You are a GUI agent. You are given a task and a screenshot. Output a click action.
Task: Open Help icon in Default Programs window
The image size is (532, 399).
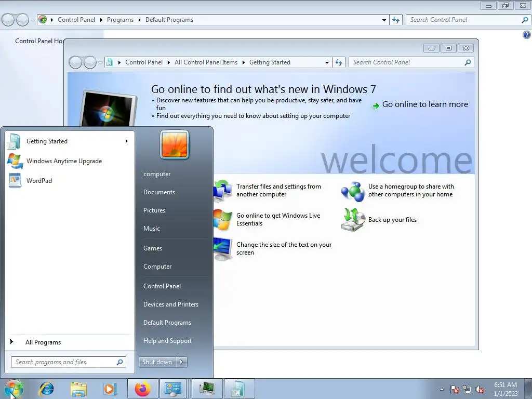(527, 35)
